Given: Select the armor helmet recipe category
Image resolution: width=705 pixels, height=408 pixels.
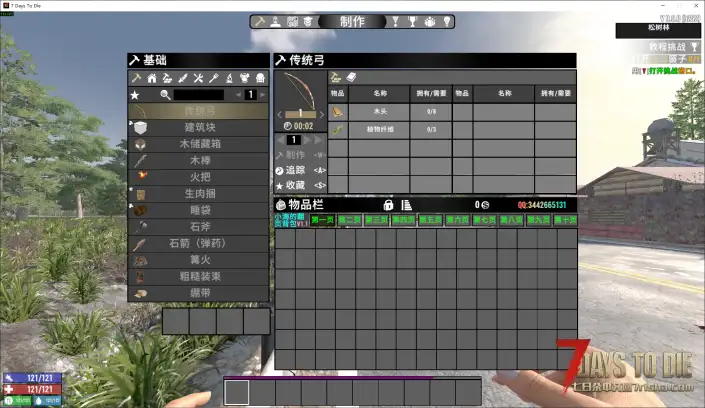Looking at the screenshot, I should tap(260, 78).
